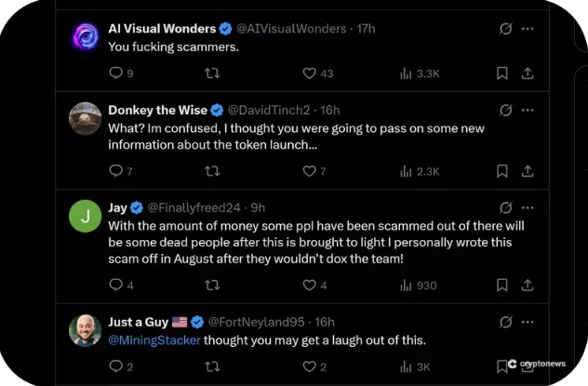Viewport: 588px width, 386px height.
Task: Open more options on AI Visual Wonders tweet
Action: (x=528, y=29)
